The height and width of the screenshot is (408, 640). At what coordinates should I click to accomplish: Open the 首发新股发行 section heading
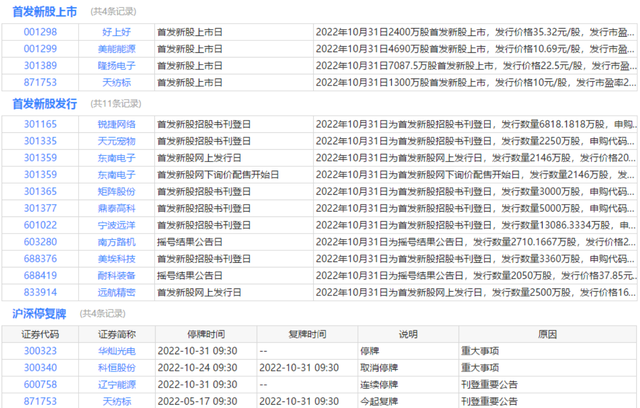point(44,104)
